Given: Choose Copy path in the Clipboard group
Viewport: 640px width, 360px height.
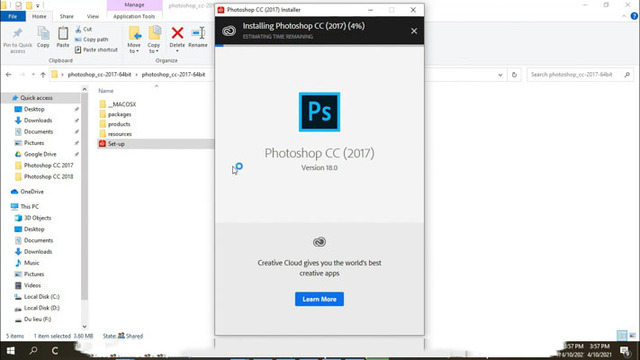Looking at the screenshot, I should pos(91,39).
